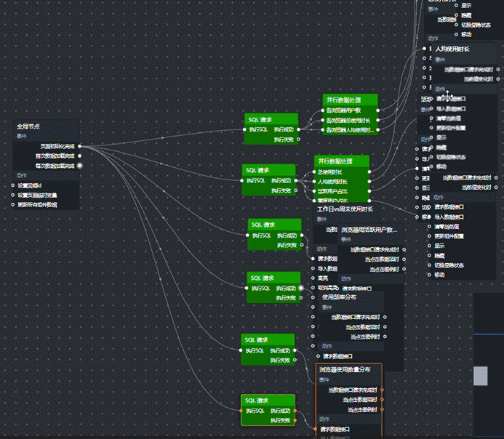This screenshot has width=504, height=439.
Task: Click the 活跃用户占比 output port
Action: pos(369,191)
